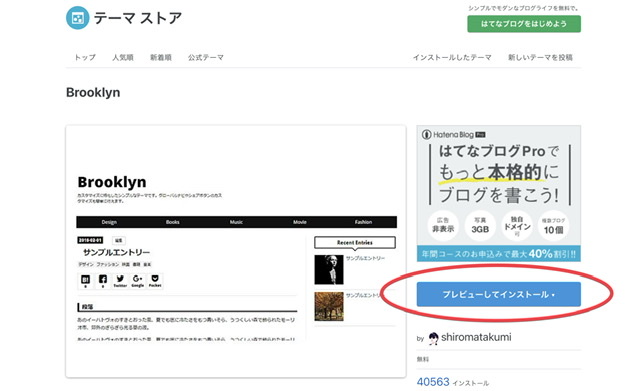Open インストールしたテーマ menu item
Image resolution: width=640 pixels, height=391 pixels.
tap(452, 58)
